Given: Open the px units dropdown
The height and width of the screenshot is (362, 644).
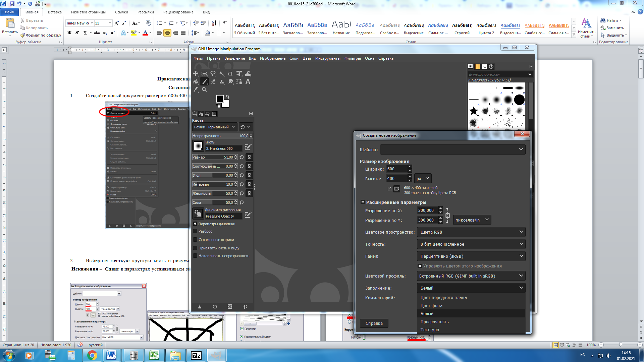Looking at the screenshot, I should click(x=423, y=179).
